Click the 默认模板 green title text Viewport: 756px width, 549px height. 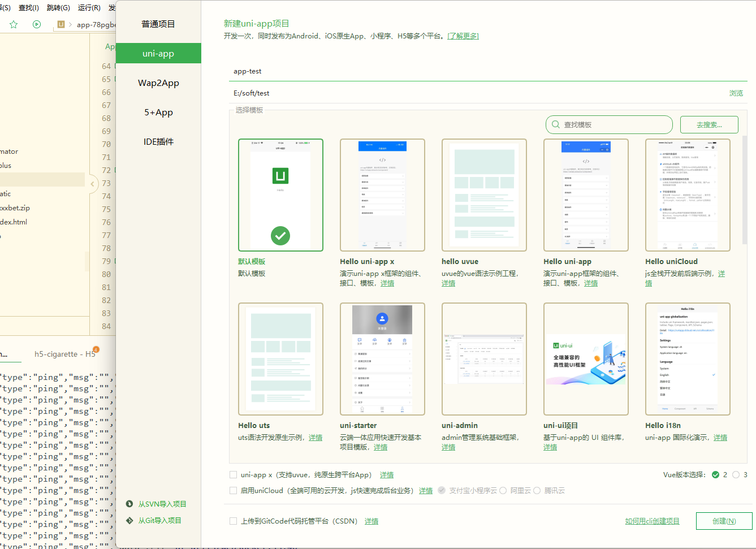coord(252,261)
